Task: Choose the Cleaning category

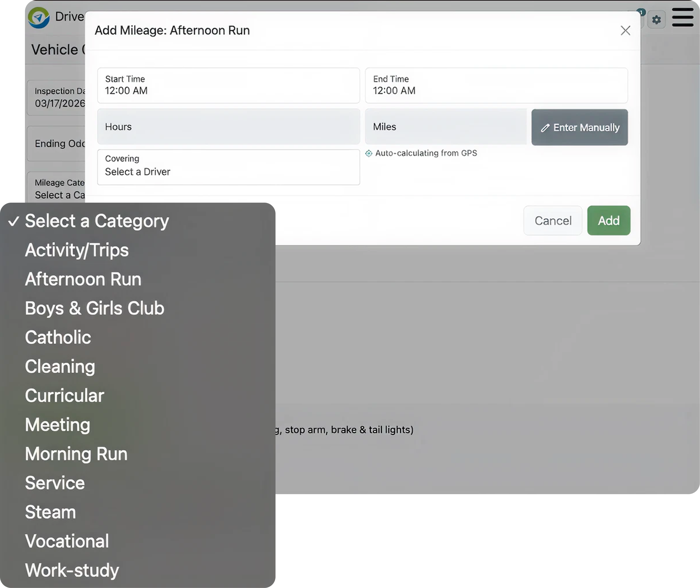Action: pyautogui.click(x=60, y=366)
